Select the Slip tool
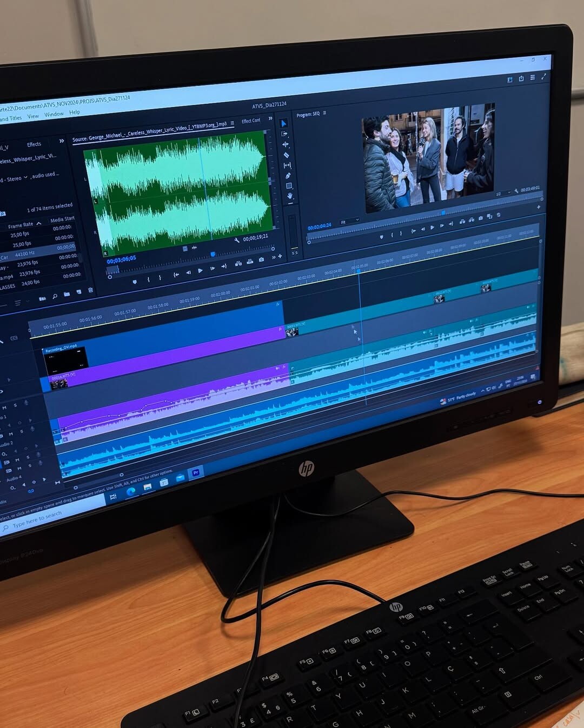 coord(287,165)
